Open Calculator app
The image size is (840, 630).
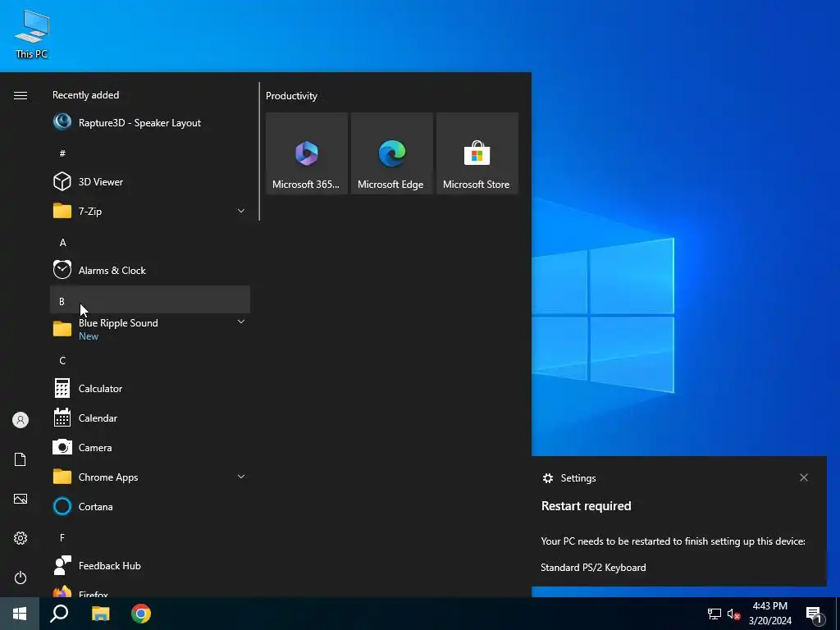(150, 388)
